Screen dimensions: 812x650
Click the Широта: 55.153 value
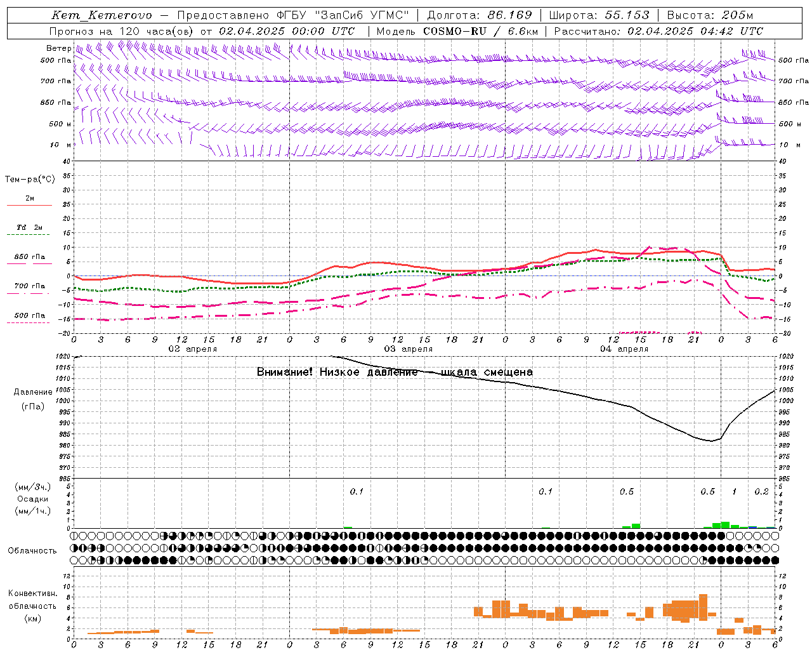click(x=599, y=15)
